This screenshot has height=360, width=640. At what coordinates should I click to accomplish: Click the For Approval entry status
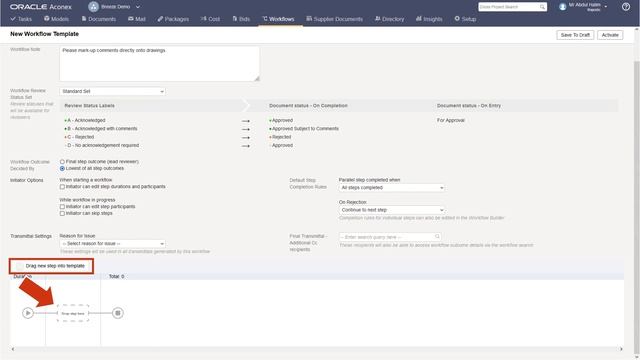pyautogui.click(x=451, y=120)
